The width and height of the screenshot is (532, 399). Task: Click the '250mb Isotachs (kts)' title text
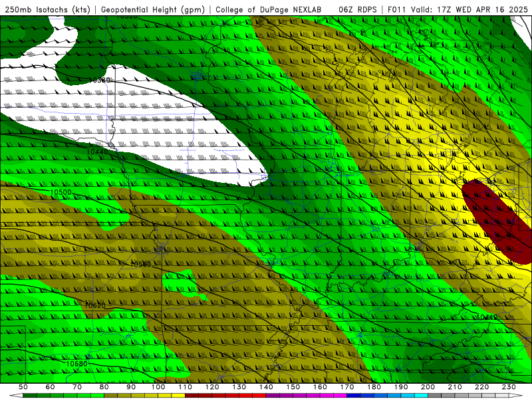pyautogui.click(x=47, y=9)
